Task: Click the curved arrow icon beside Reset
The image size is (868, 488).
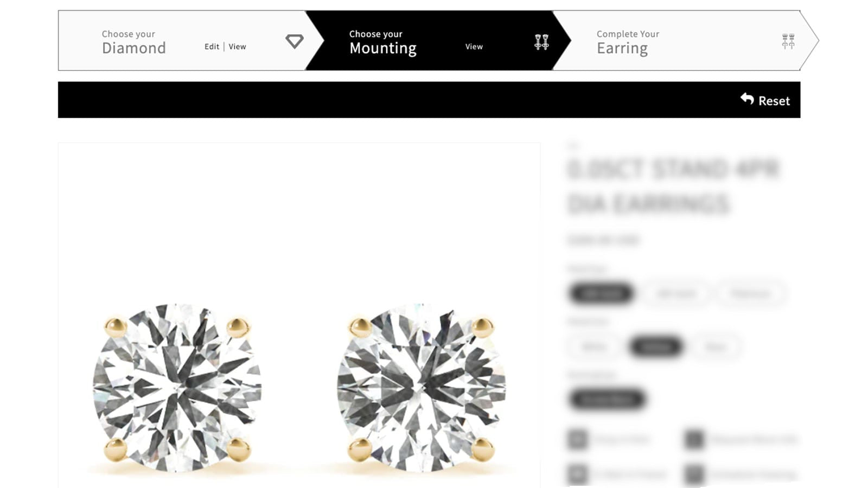Action: pyautogui.click(x=748, y=99)
